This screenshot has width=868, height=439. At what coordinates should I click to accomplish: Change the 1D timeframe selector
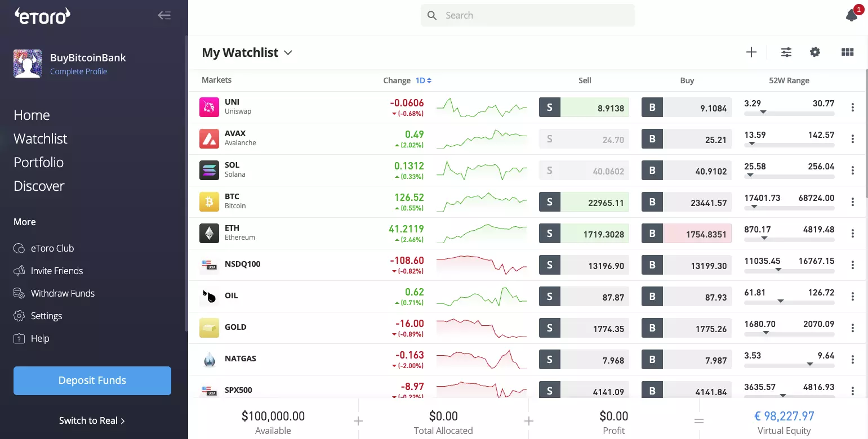tap(424, 80)
